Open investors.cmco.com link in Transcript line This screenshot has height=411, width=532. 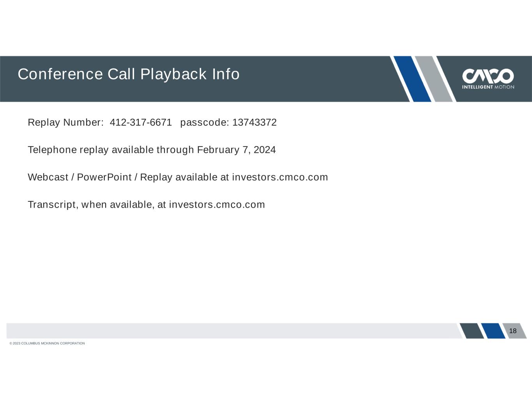click(x=217, y=205)
